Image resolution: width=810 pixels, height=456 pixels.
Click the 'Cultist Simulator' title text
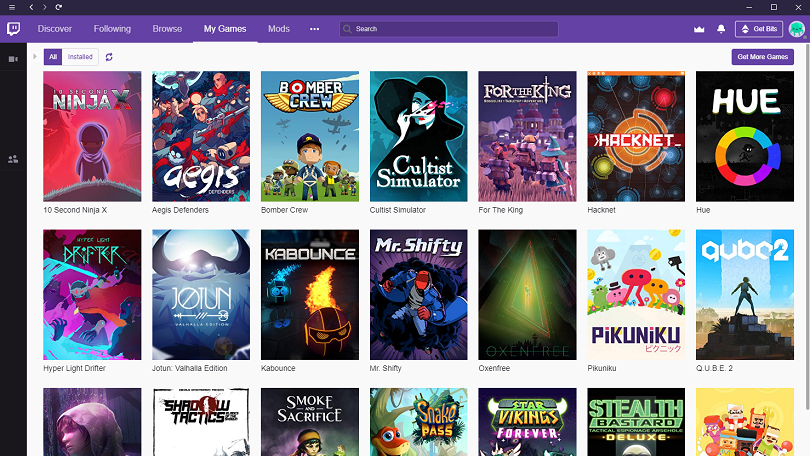[398, 210]
